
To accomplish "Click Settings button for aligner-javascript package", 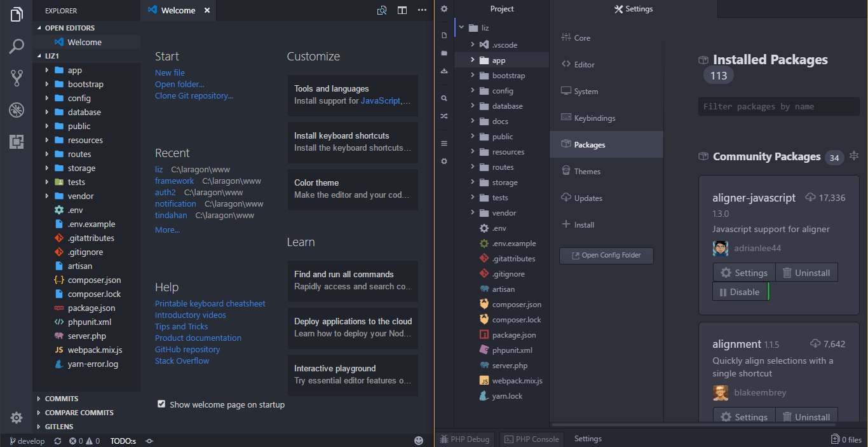I will (x=744, y=273).
